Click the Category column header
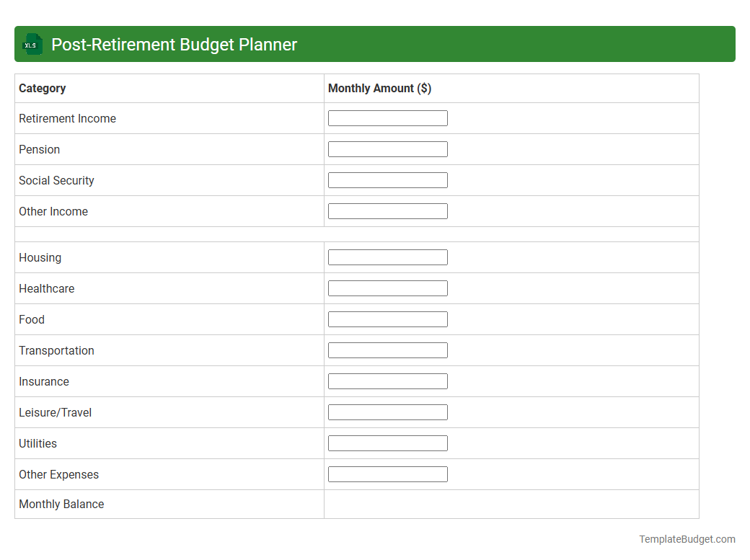 (x=42, y=88)
